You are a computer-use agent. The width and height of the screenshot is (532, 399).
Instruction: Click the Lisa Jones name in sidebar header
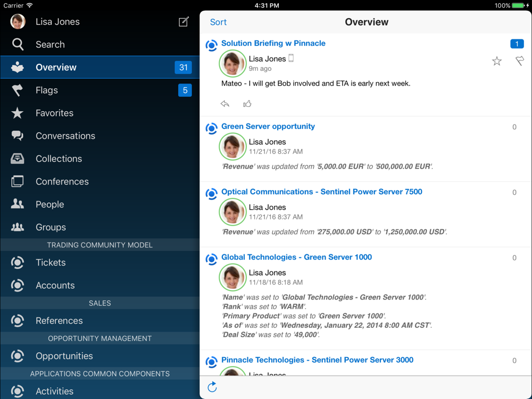coord(57,22)
